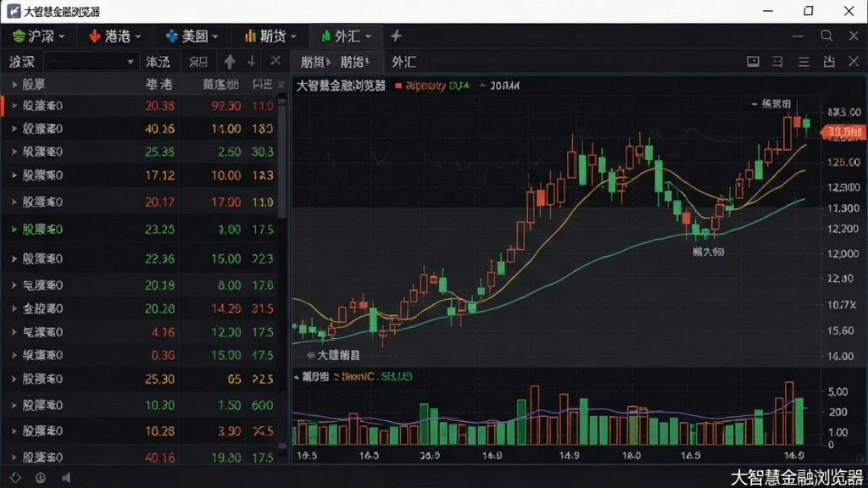The image size is (868, 488).
Task: Expand the row priced 20.38
Action: [14, 105]
